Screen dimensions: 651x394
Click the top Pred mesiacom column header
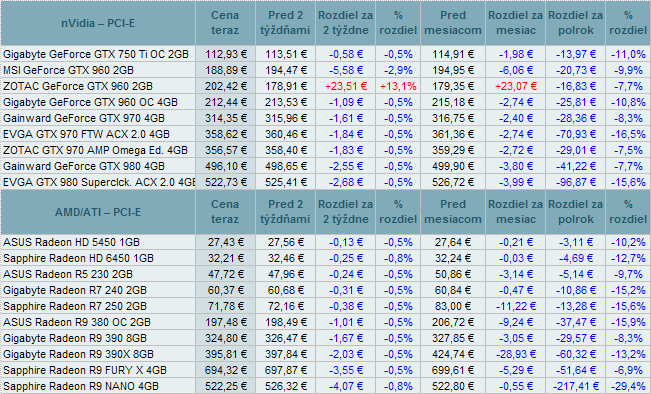point(453,23)
